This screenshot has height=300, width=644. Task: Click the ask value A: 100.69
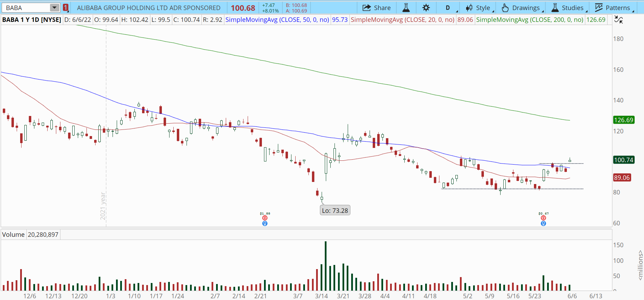coord(296,11)
